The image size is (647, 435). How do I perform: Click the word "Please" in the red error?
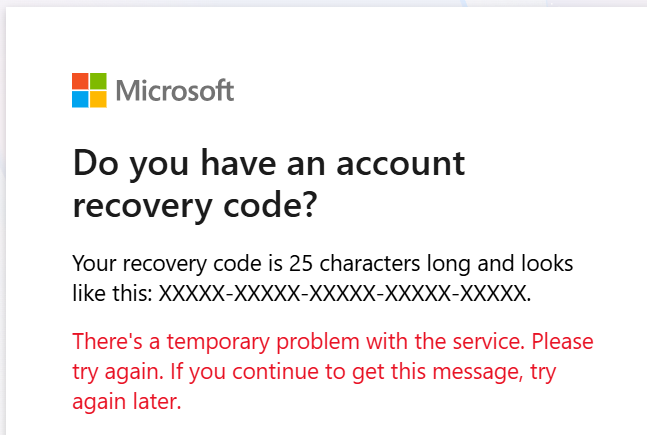pyautogui.click(x=566, y=343)
